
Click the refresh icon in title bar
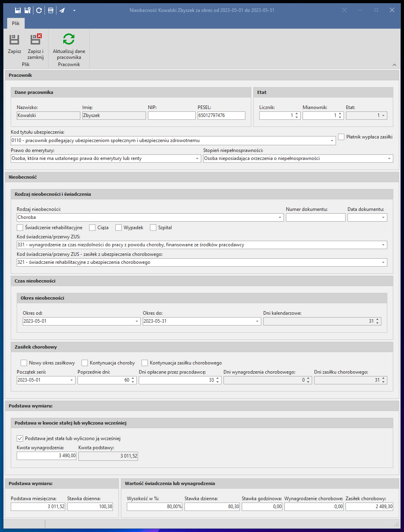[x=39, y=10]
